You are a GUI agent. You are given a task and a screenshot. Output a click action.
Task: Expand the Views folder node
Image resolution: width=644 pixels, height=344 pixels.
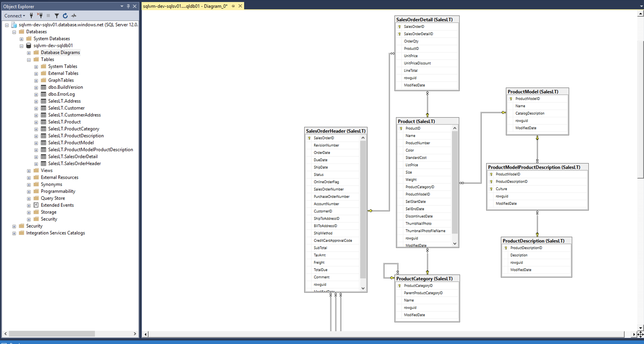(29, 171)
